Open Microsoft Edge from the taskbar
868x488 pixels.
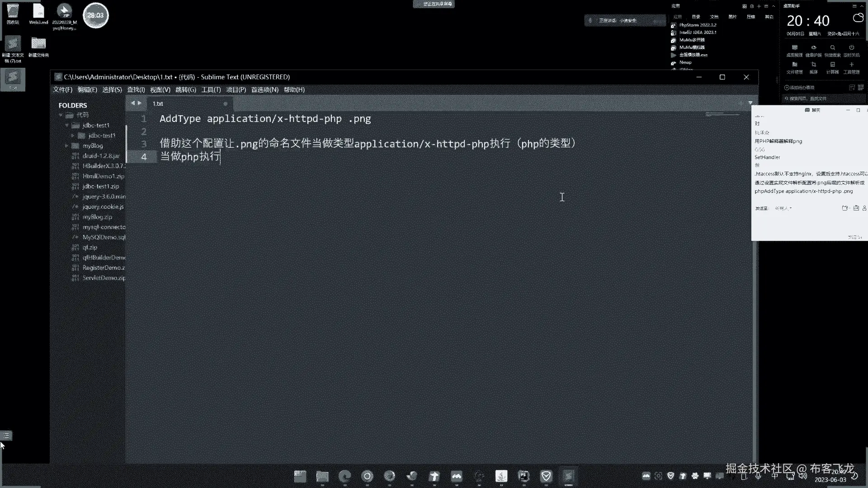point(345,476)
